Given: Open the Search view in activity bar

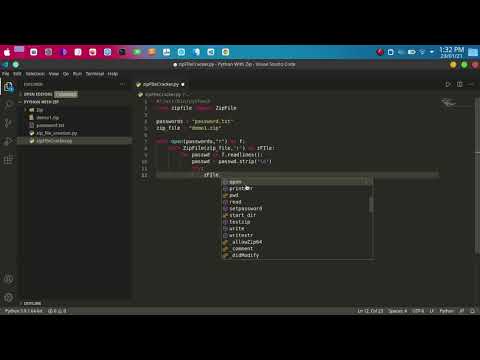Looking at the screenshot, I should point(9,105).
